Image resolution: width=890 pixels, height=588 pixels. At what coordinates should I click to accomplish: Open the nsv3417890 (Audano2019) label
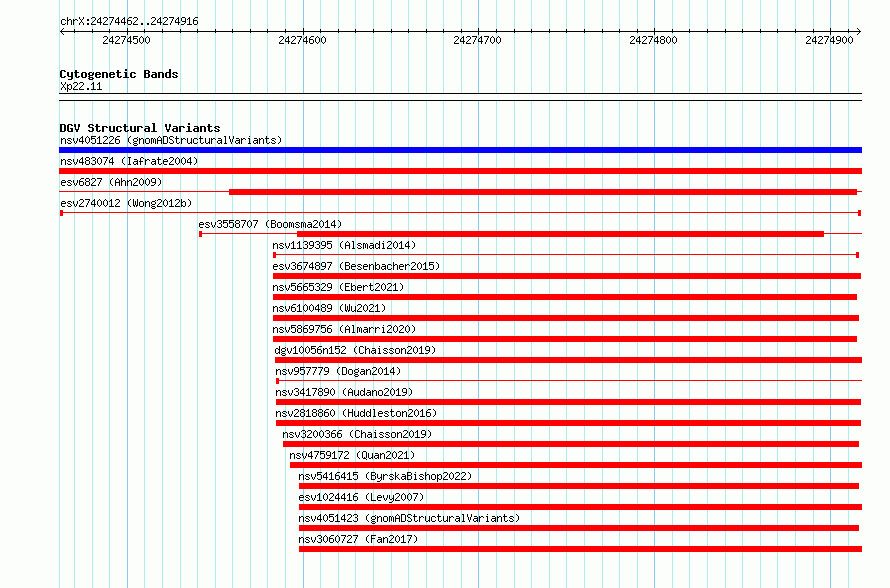344,392
